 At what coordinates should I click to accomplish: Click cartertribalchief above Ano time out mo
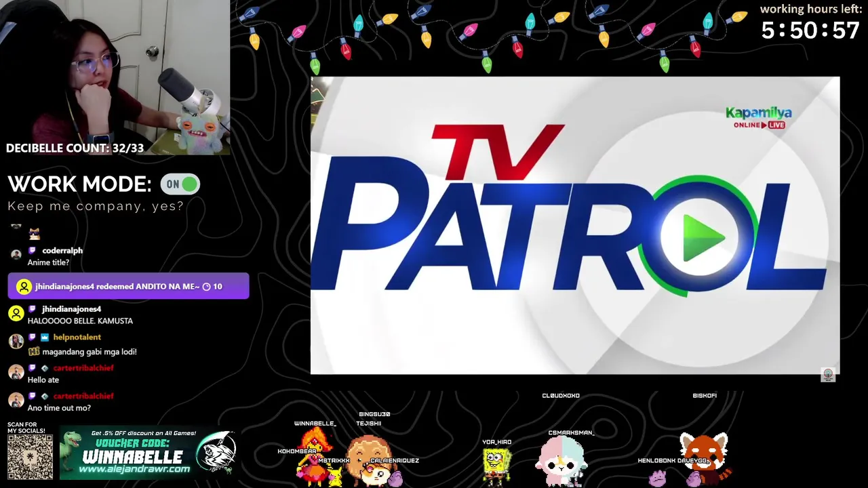point(83,396)
